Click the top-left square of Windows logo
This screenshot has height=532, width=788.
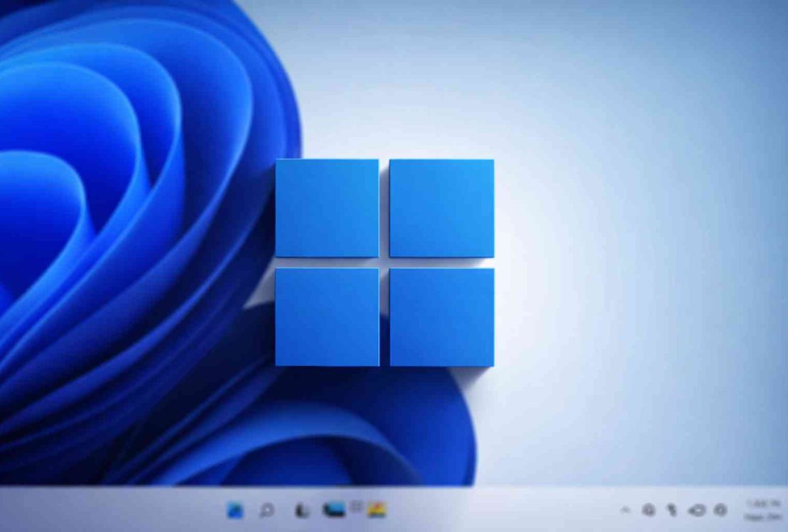pos(327,207)
